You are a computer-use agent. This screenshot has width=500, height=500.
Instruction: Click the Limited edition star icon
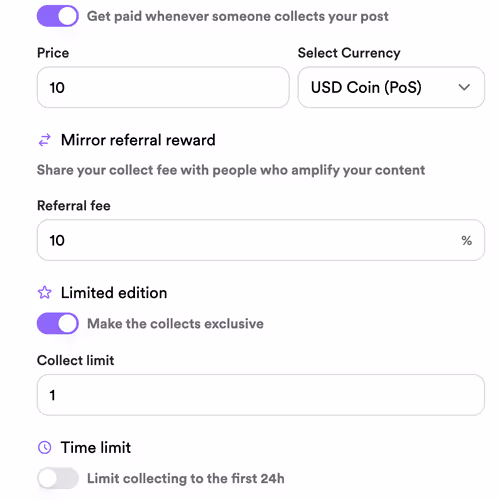click(45, 293)
